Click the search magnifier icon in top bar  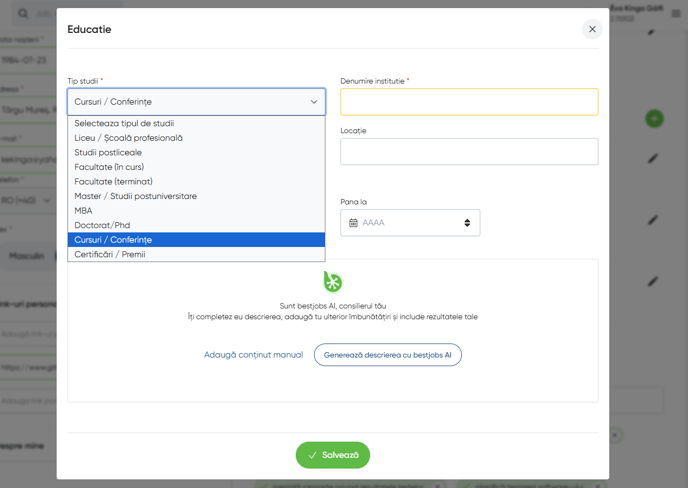tap(23, 14)
